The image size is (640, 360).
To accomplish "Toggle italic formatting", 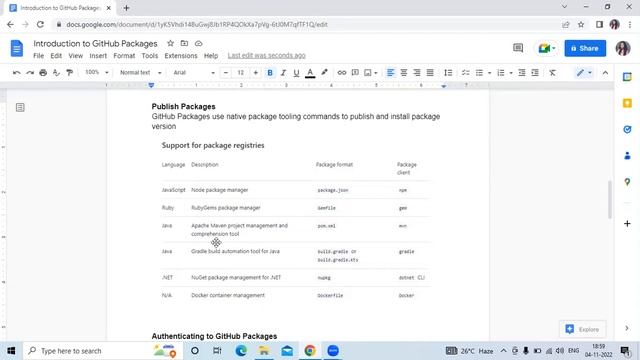I will pyautogui.click(x=283, y=73).
